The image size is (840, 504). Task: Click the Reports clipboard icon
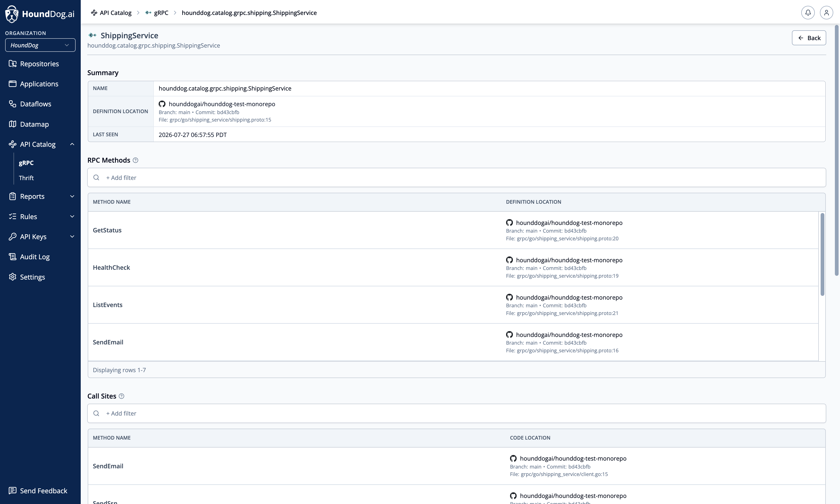click(x=13, y=196)
